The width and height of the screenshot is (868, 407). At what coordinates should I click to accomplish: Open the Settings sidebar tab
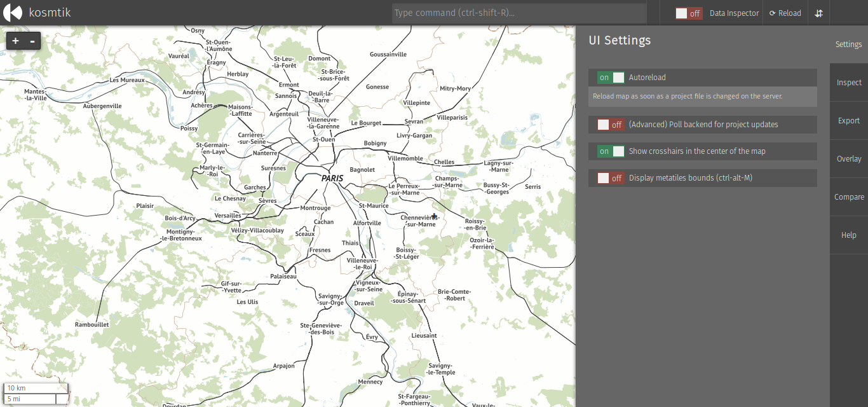[849, 45]
